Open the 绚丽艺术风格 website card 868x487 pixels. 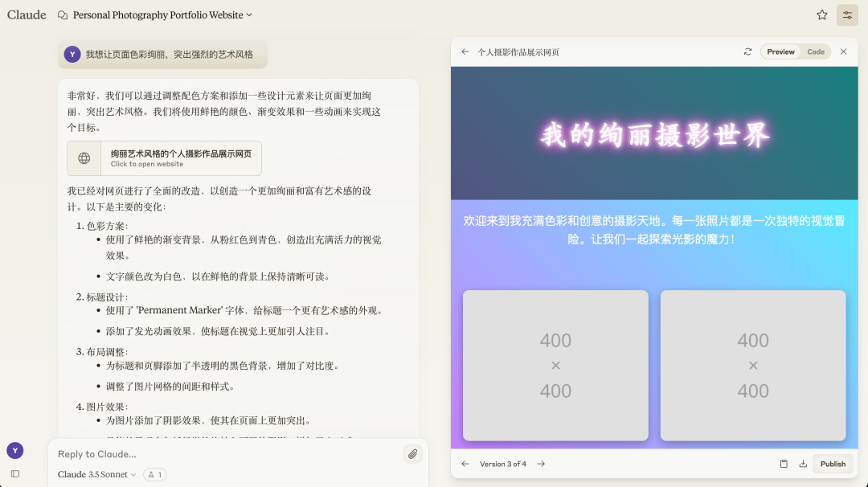[x=163, y=158]
